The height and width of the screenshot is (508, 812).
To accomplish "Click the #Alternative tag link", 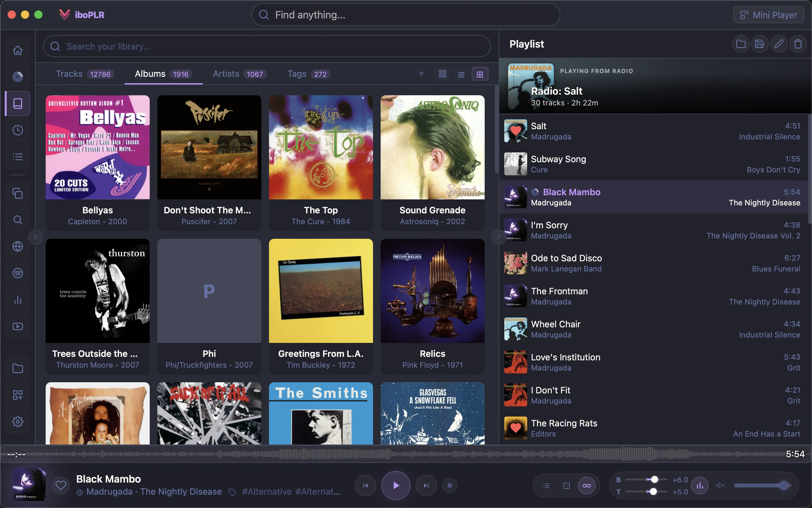I will click(267, 492).
